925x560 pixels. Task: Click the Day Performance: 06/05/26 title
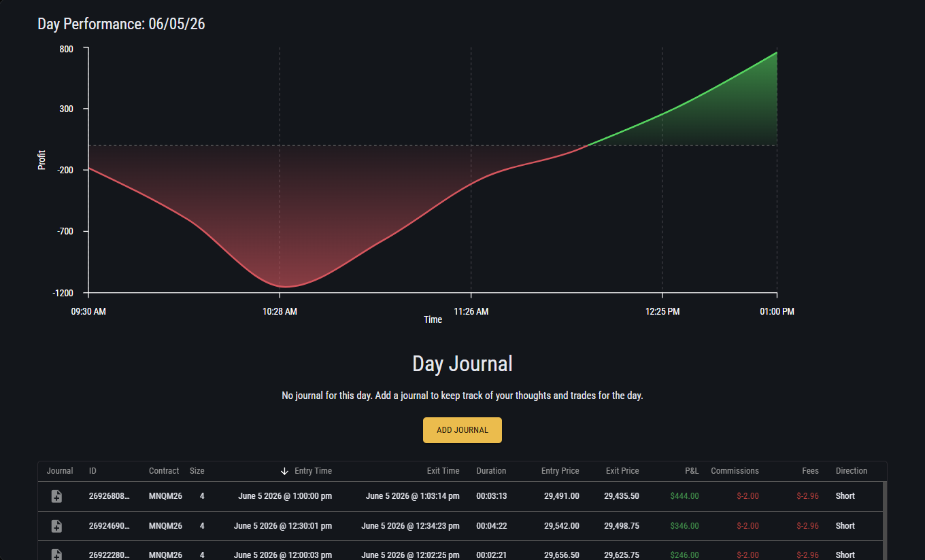(x=121, y=24)
